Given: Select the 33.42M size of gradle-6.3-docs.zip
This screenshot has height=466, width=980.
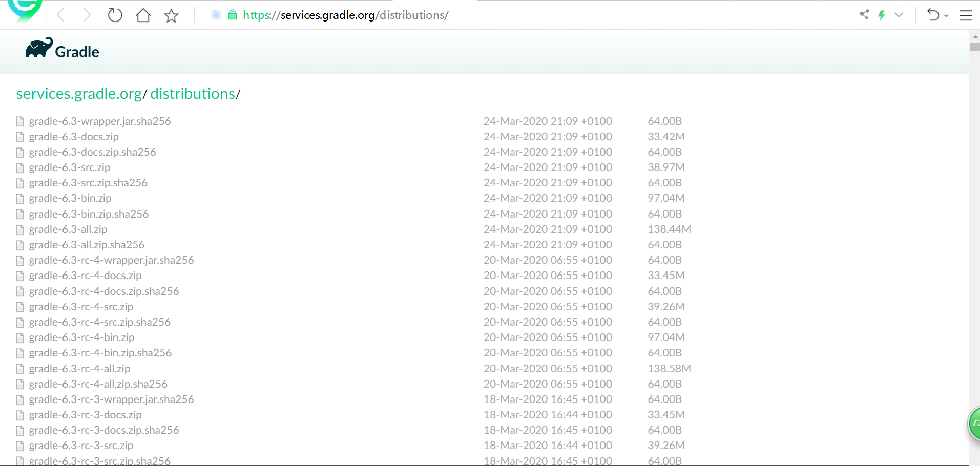Looking at the screenshot, I should click(x=666, y=137).
